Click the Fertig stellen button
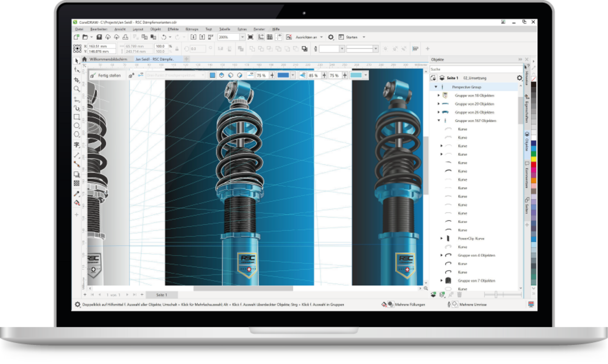This screenshot has height=364, width=608. 106,76
